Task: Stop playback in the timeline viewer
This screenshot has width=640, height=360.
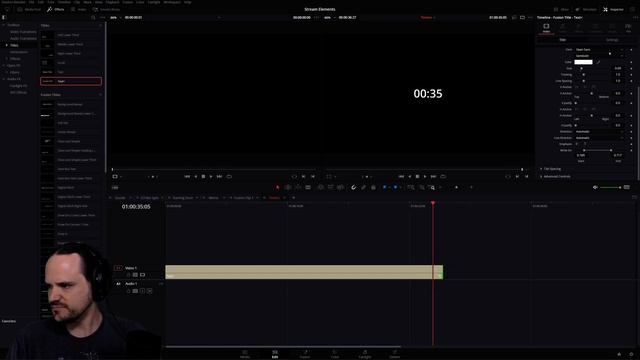Action: click(417, 176)
